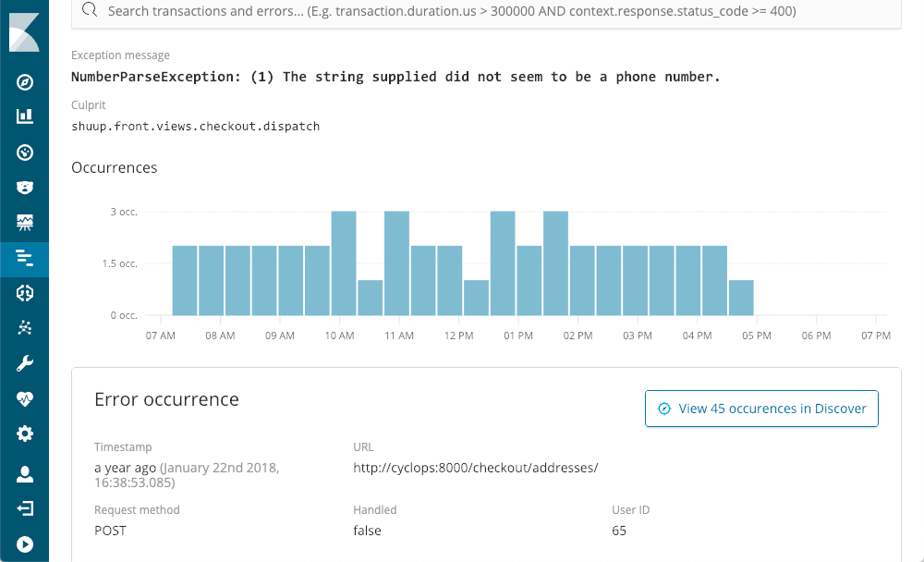Click the 07 AM axis label
The image size is (924, 562).
(x=160, y=336)
